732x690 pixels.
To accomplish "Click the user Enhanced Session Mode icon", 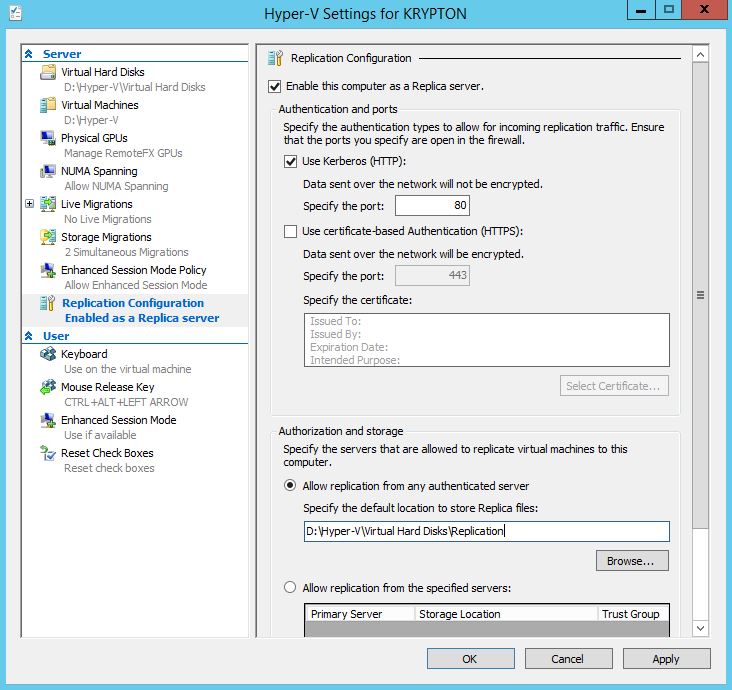I will point(48,420).
